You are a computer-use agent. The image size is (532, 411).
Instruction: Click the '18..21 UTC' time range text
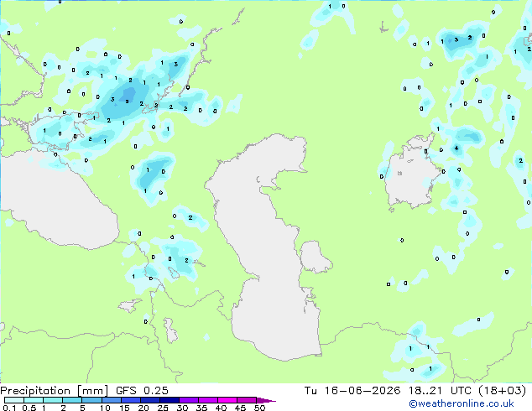tap(440, 391)
